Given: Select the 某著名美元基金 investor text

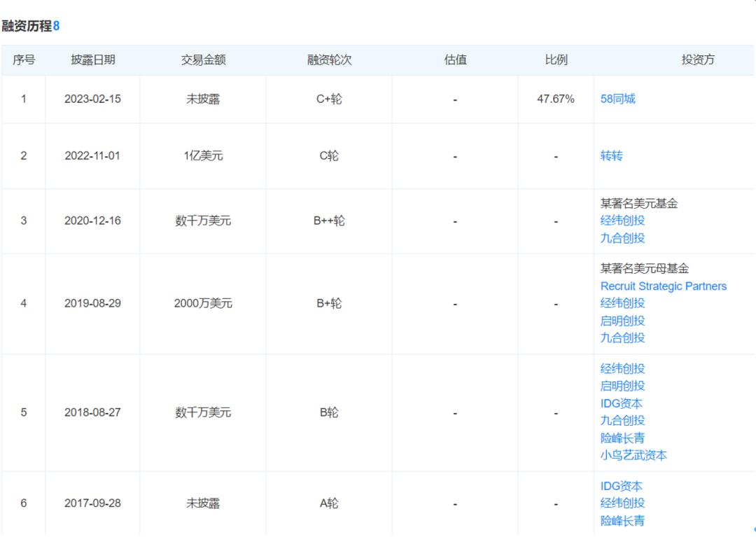Looking at the screenshot, I should 639,204.
